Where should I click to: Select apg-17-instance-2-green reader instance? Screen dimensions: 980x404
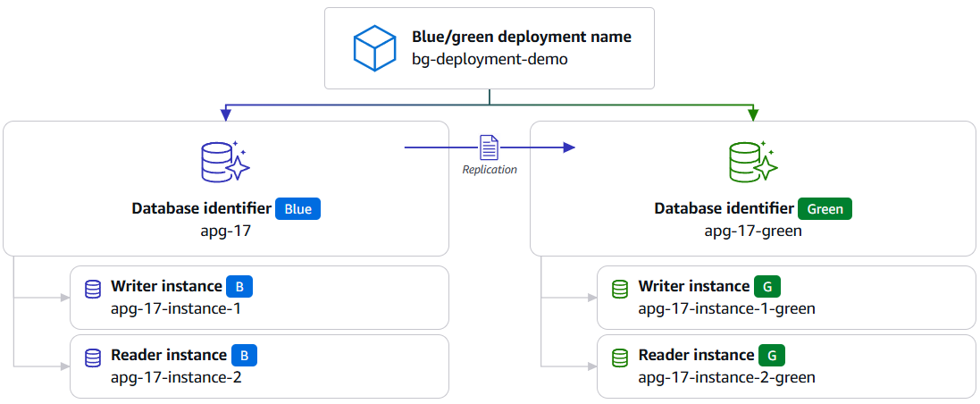pos(726,377)
